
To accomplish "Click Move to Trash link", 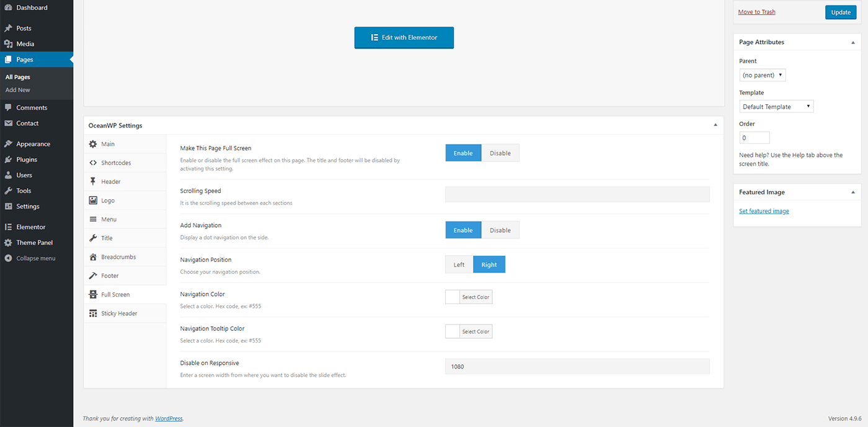I will tap(756, 12).
